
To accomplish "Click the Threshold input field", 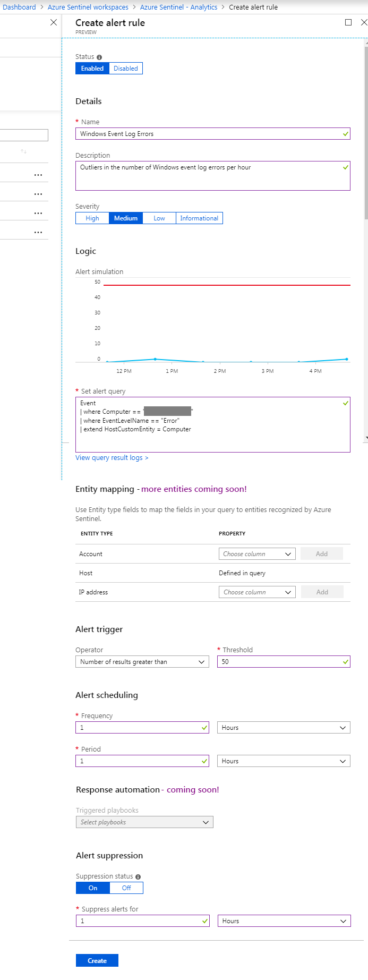I will click(284, 662).
